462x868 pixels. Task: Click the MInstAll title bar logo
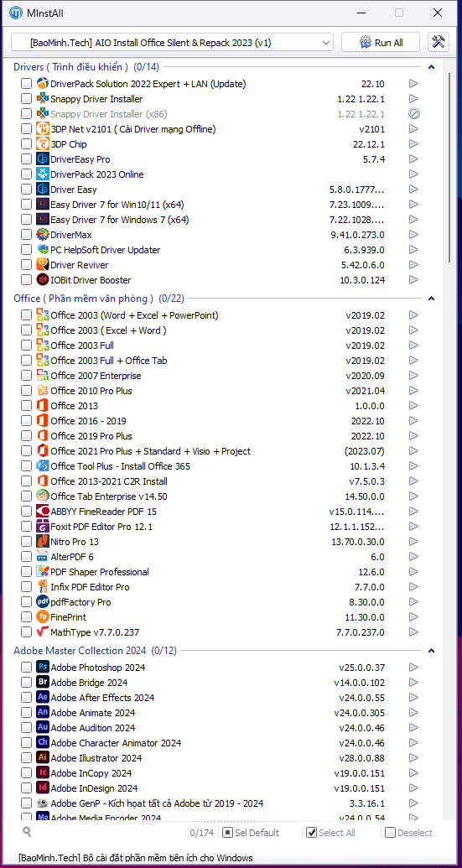17,13
